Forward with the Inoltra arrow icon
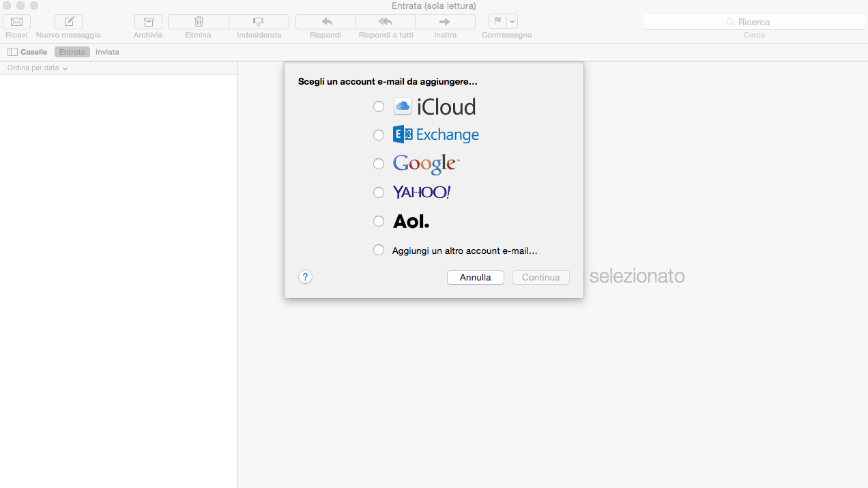 point(445,22)
